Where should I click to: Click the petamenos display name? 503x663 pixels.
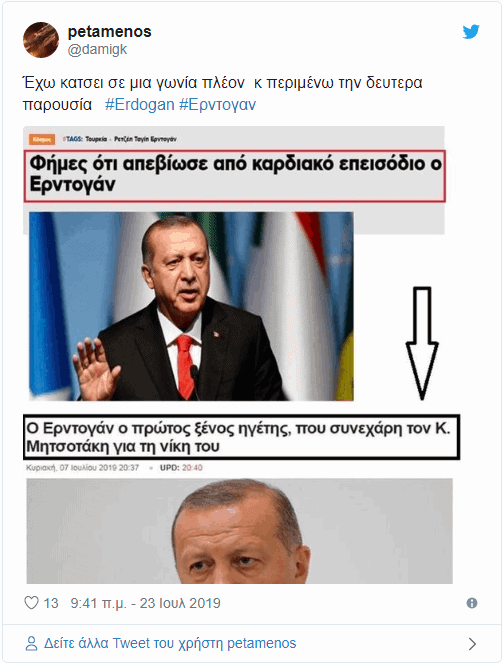(x=109, y=31)
